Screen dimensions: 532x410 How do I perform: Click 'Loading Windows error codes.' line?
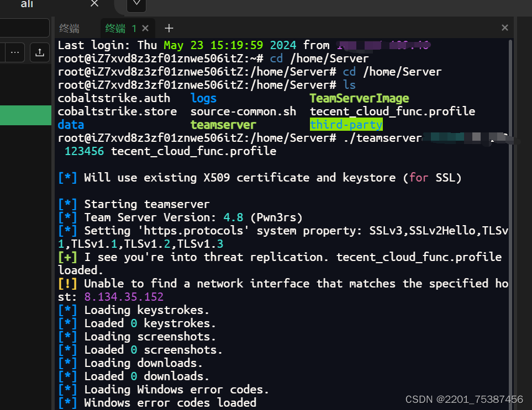point(164,390)
